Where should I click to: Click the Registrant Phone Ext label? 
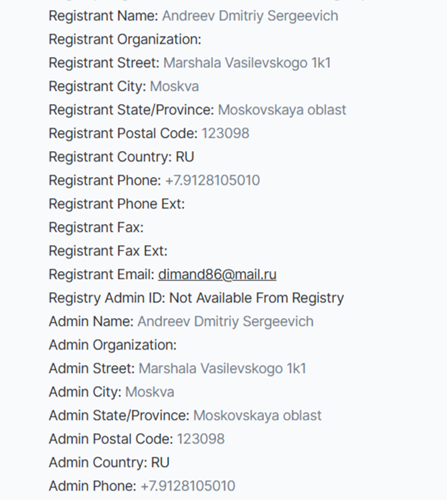point(117,204)
